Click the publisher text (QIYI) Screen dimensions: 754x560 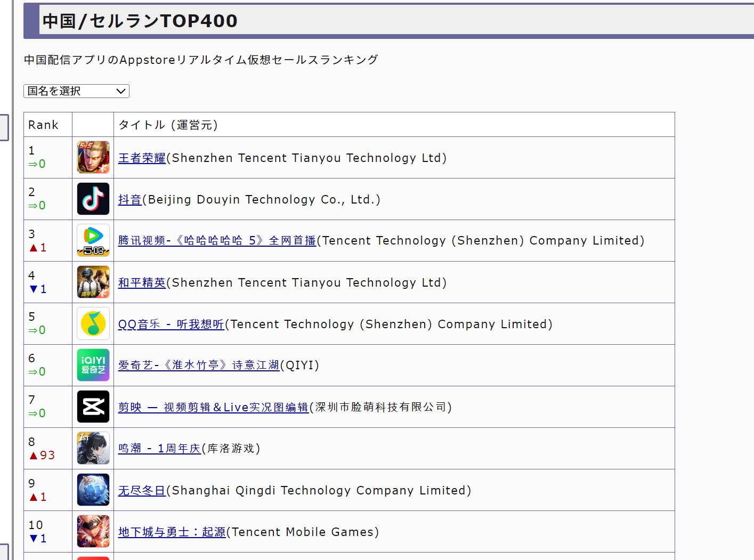pos(299,366)
